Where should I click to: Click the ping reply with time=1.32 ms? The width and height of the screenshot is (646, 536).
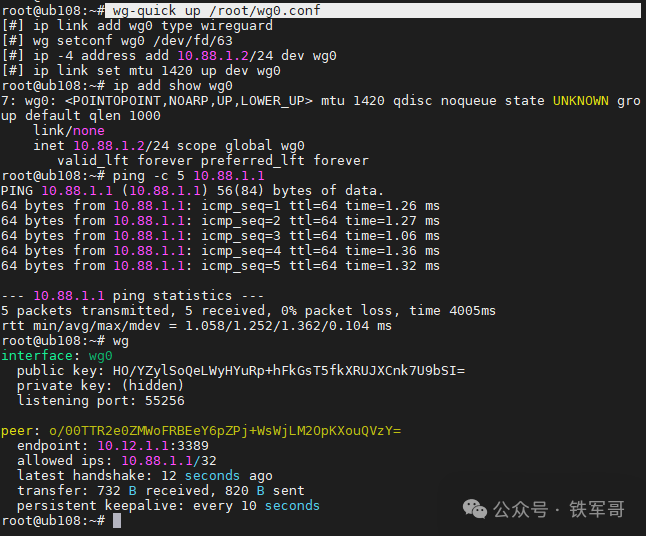click(220, 266)
